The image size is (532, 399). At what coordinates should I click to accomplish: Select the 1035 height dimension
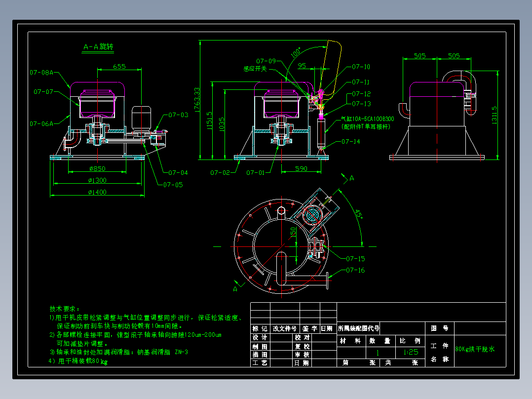(222, 124)
